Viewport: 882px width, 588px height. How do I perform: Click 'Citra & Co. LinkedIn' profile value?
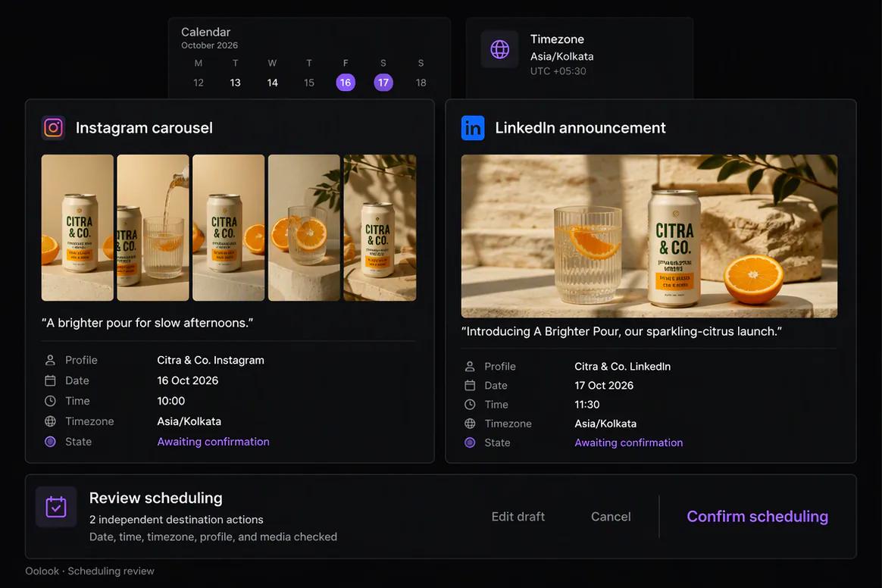pyautogui.click(x=623, y=366)
